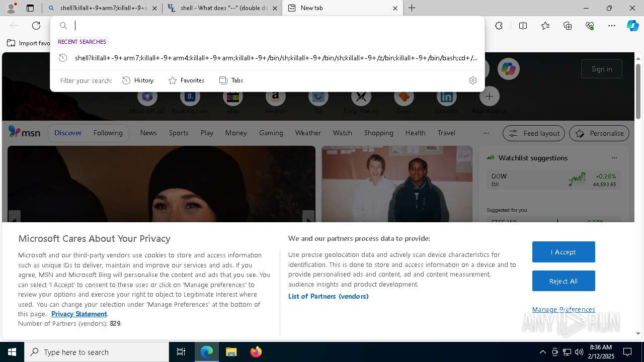The image size is (644, 362).
Task: Open the Amazon shortcut tile
Action: [x=275, y=96]
